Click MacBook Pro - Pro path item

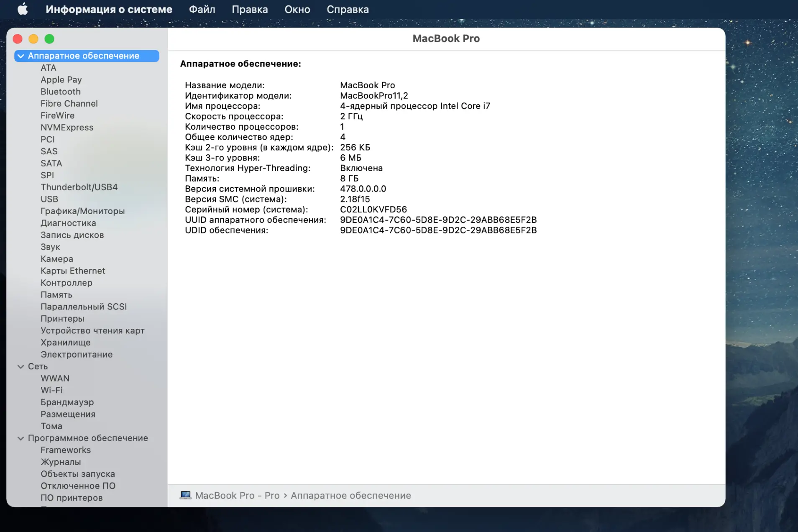(x=237, y=495)
